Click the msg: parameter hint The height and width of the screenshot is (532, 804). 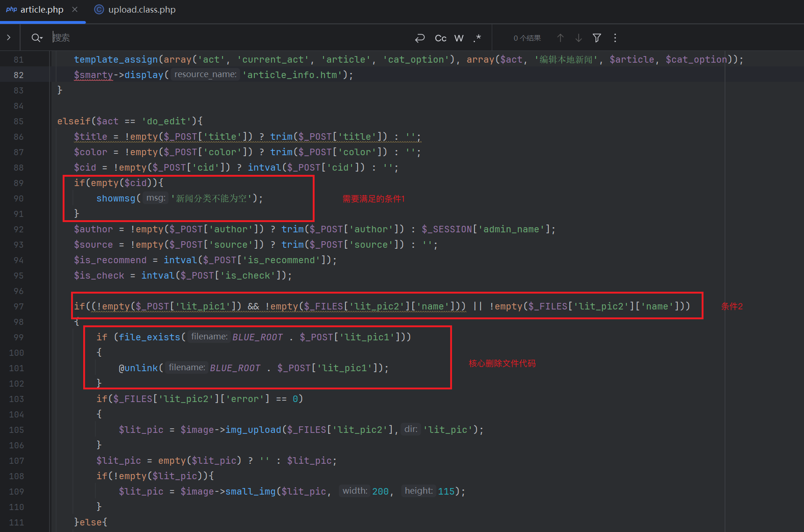pyautogui.click(x=156, y=198)
